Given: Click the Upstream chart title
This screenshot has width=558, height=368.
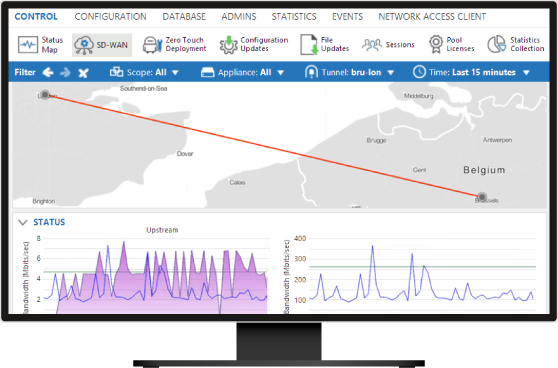Looking at the screenshot, I should (x=162, y=230).
